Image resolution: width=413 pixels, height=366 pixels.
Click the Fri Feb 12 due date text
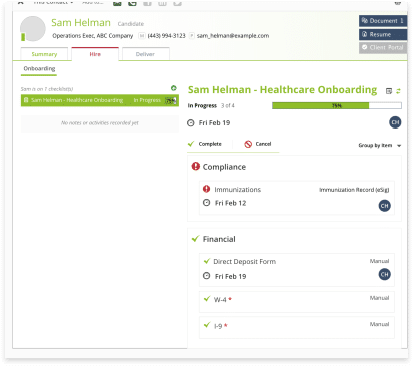click(230, 203)
